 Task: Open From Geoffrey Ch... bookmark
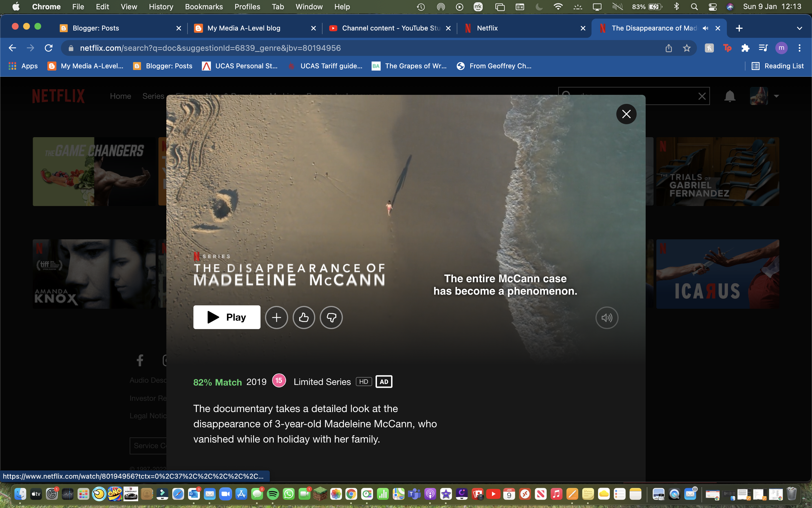point(494,66)
